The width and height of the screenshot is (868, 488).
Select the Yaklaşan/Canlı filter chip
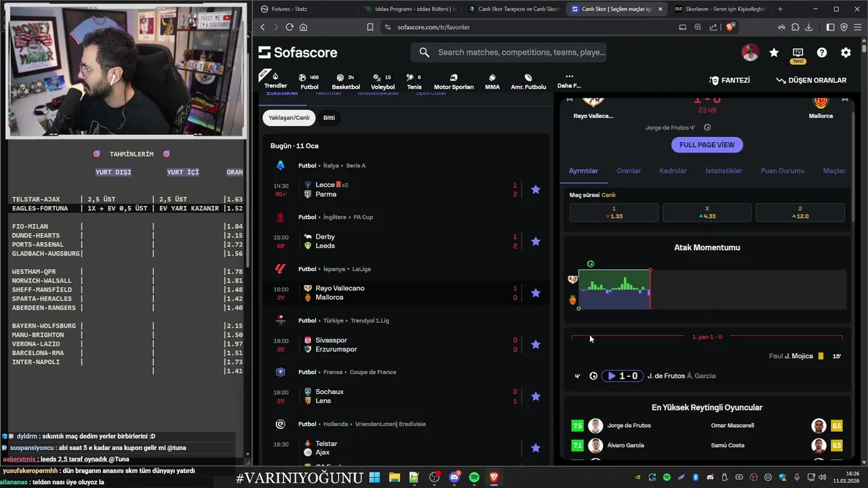click(289, 117)
